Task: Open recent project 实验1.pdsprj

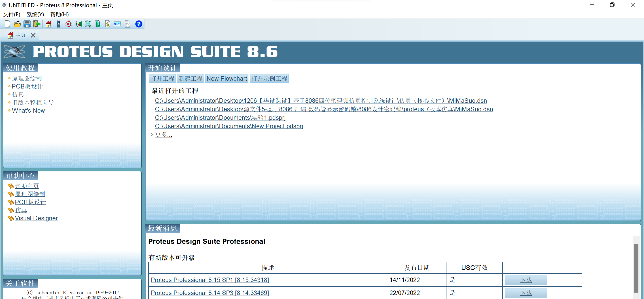Action: [x=220, y=118]
